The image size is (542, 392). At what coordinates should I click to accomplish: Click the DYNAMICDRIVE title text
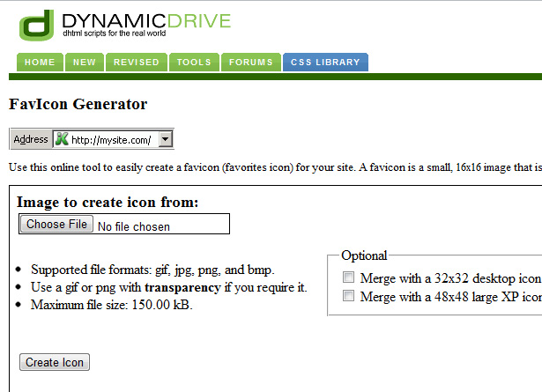tap(146, 21)
